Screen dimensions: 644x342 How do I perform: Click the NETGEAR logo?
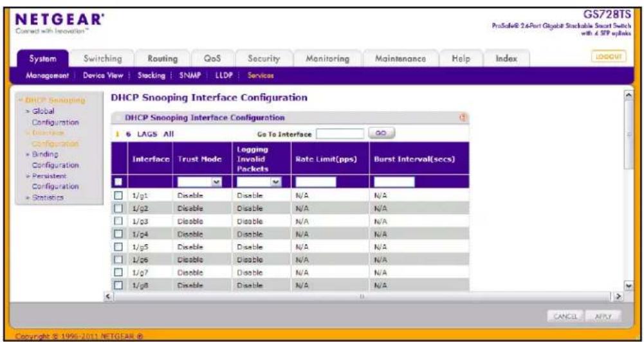[x=59, y=20]
